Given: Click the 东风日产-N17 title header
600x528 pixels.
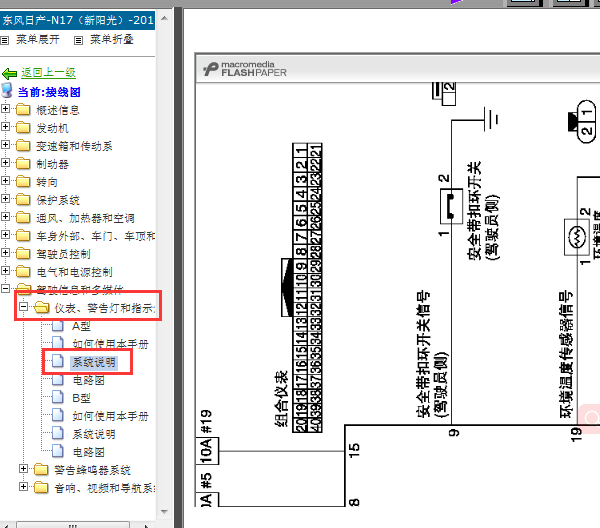Looking at the screenshot, I should click(78, 20).
